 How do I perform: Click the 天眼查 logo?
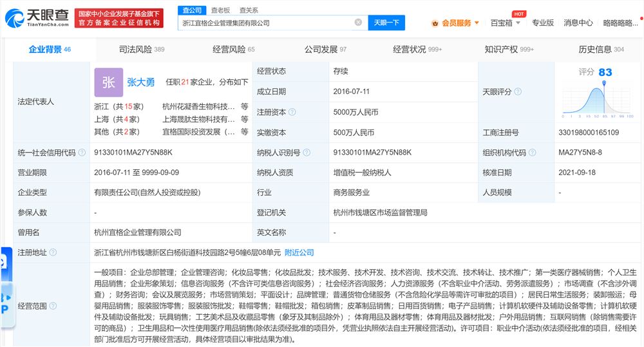(x=35, y=17)
